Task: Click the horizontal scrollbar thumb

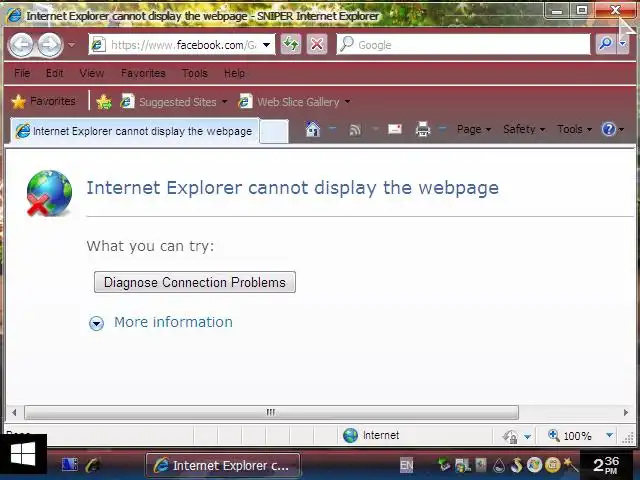Action: click(x=271, y=412)
